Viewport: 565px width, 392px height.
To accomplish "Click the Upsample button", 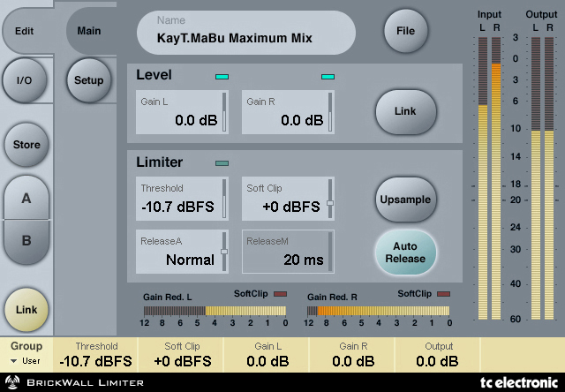I will coord(405,200).
